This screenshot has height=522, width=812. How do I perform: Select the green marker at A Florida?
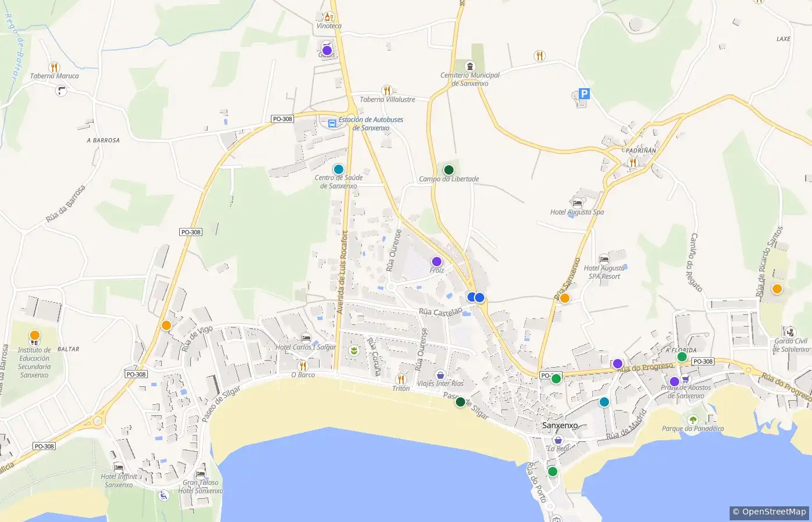click(682, 357)
